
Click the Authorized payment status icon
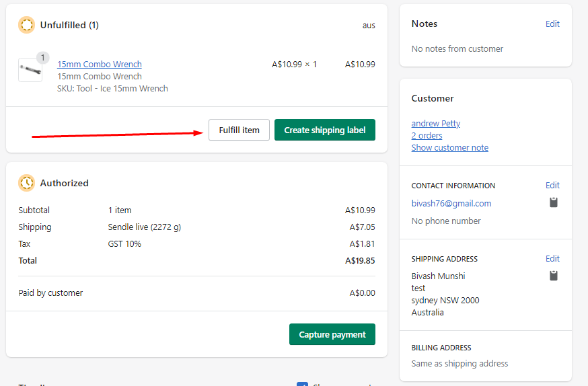pyautogui.click(x=26, y=183)
